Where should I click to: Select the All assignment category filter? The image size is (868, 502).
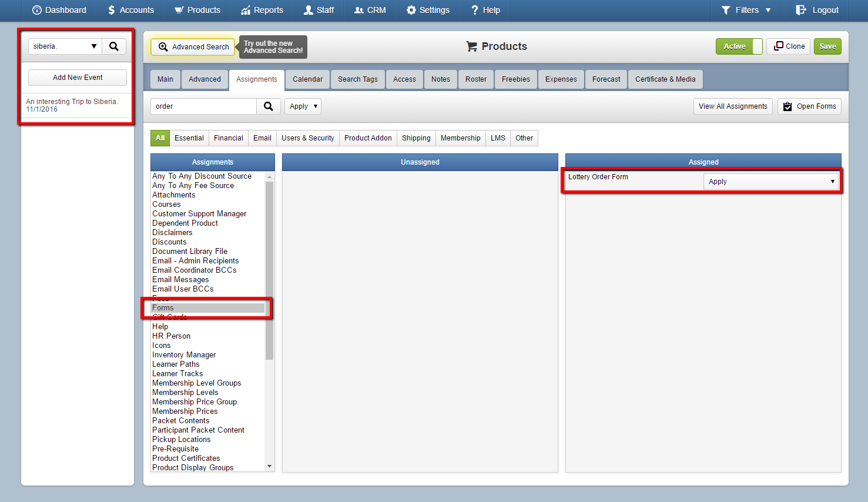click(160, 138)
